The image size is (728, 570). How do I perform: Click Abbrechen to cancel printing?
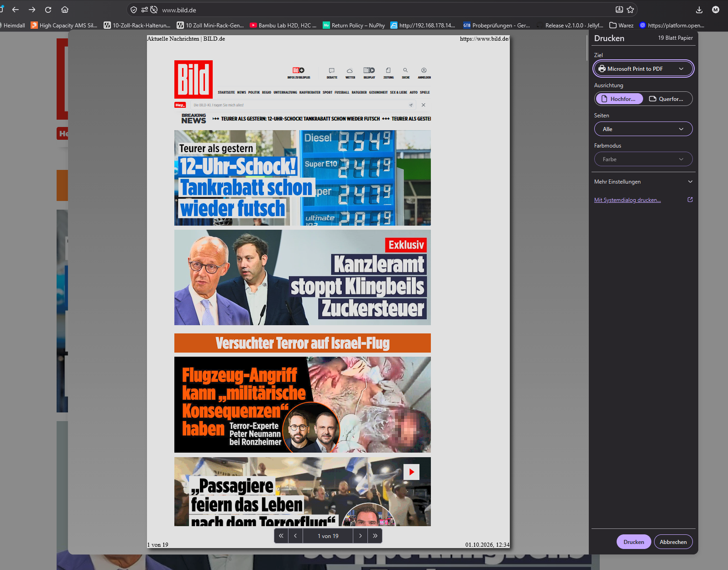[673, 542]
